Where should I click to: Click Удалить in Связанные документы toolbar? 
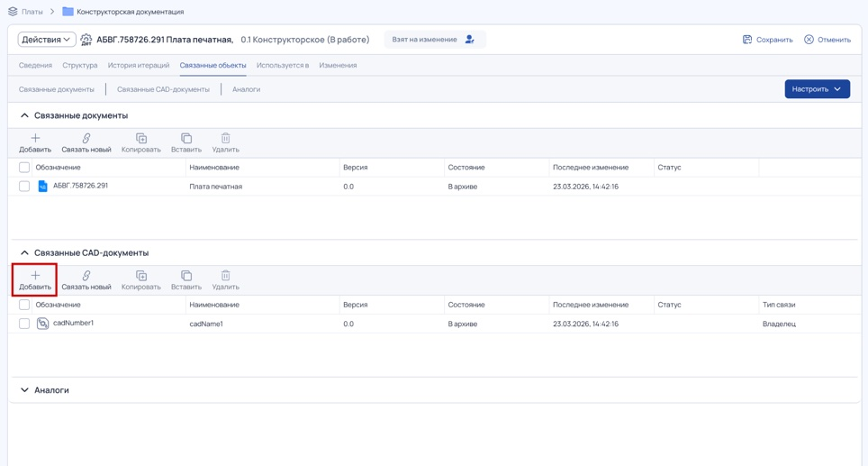(x=225, y=143)
